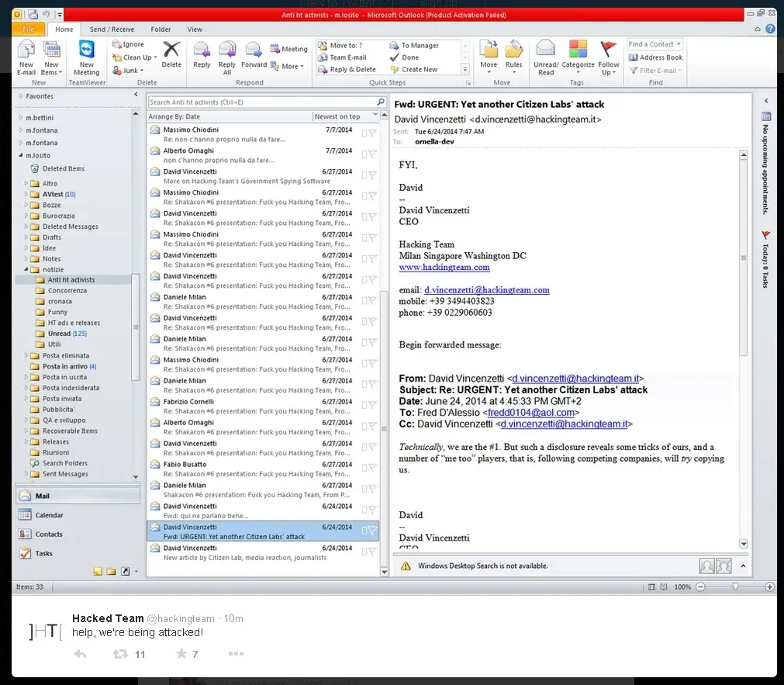Switch to the View tab
This screenshot has height=685, width=784.
195,29
